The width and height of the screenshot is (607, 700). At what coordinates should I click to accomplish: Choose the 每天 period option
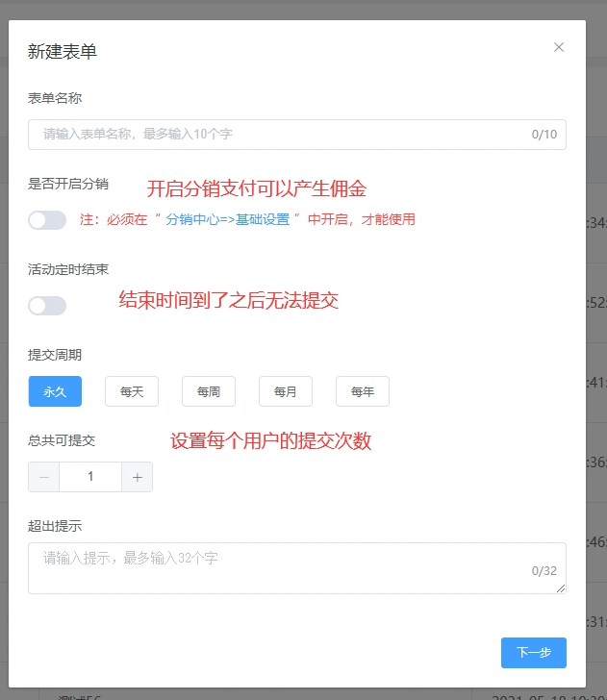click(x=131, y=391)
